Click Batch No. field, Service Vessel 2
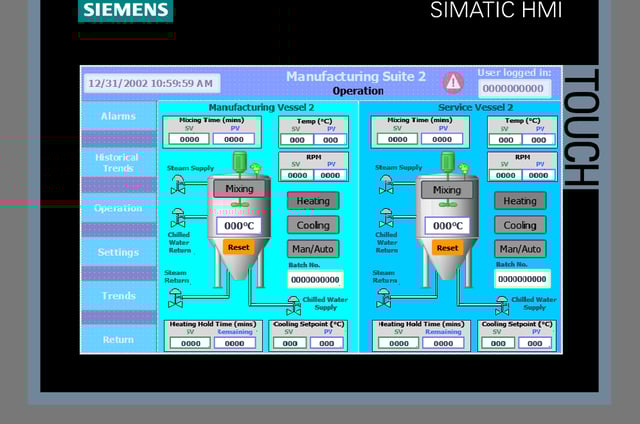 tap(522, 279)
